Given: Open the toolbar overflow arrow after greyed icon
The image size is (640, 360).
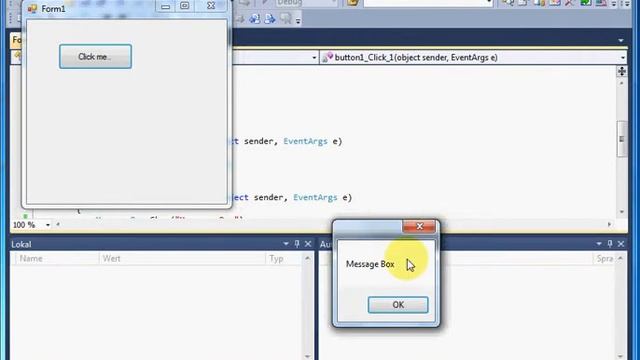Looking at the screenshot, I should 298,20.
